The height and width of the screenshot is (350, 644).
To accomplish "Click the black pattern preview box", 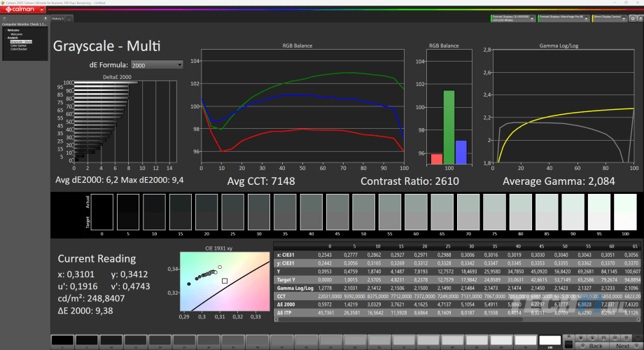I will click(x=568, y=344).
